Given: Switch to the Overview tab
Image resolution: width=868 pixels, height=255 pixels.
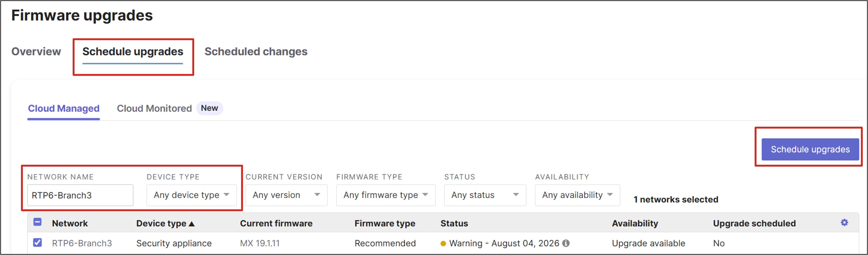Looking at the screenshot, I should (36, 51).
